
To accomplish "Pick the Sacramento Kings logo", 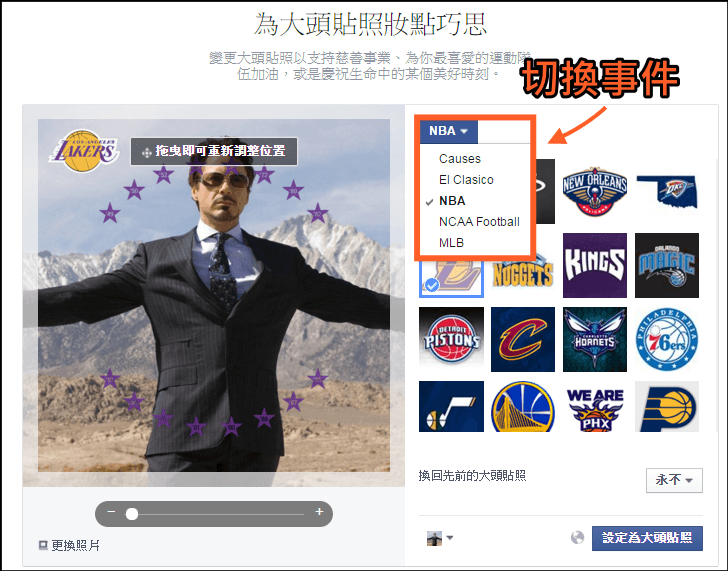I will click(595, 265).
